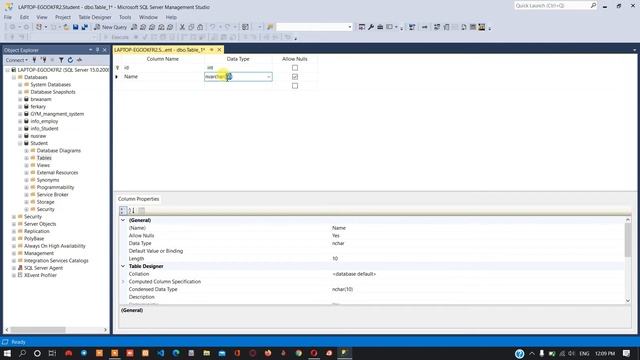Viewport: 640px width, 360px height.
Task: Expand the System Databases folder
Action: (x=20, y=84)
